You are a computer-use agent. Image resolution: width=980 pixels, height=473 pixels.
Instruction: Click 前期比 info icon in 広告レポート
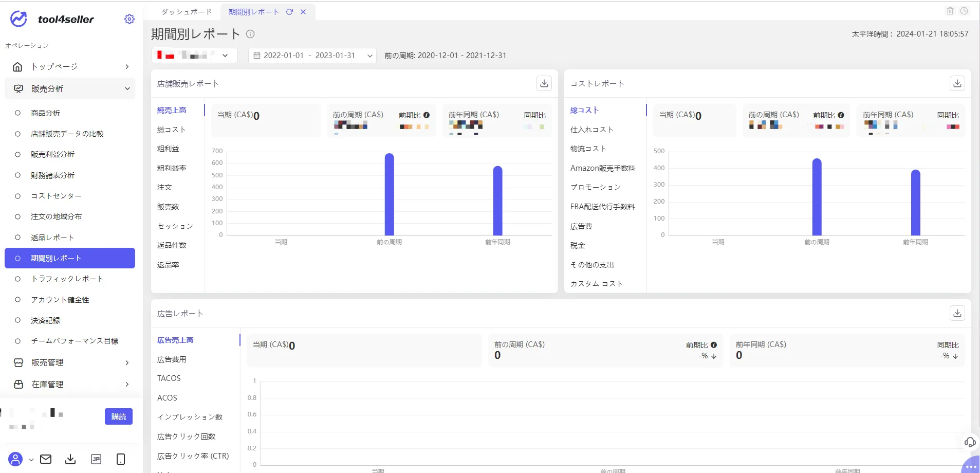714,345
